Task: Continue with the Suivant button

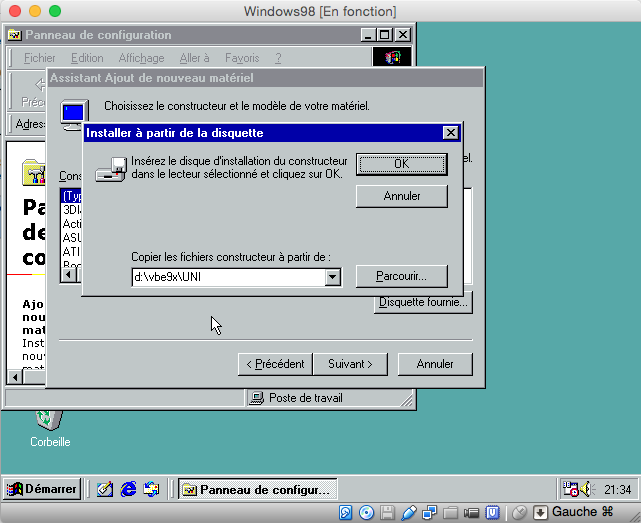Action: pyautogui.click(x=350, y=364)
